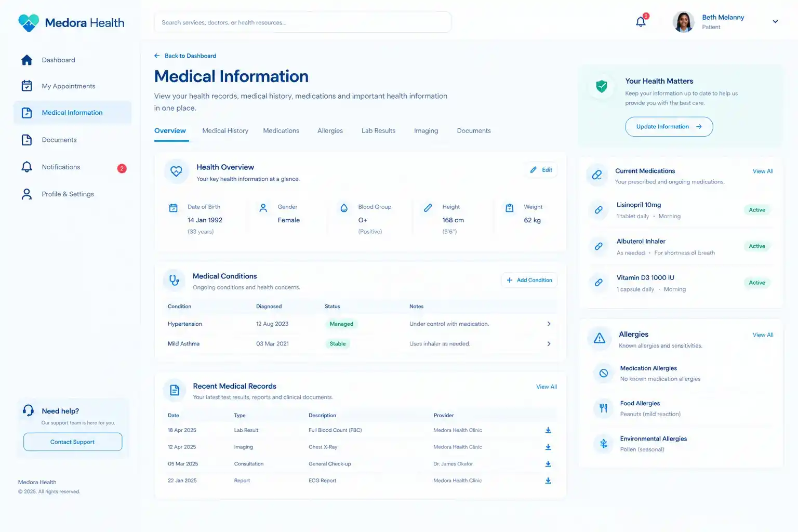Download the Full Blood Count record
The image size is (798, 532).
(548, 430)
